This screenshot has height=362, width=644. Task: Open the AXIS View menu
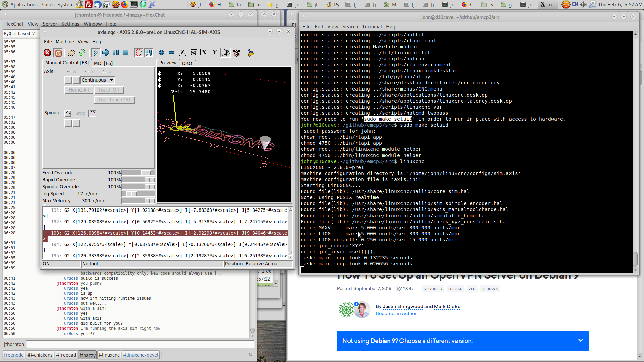tap(83, 42)
